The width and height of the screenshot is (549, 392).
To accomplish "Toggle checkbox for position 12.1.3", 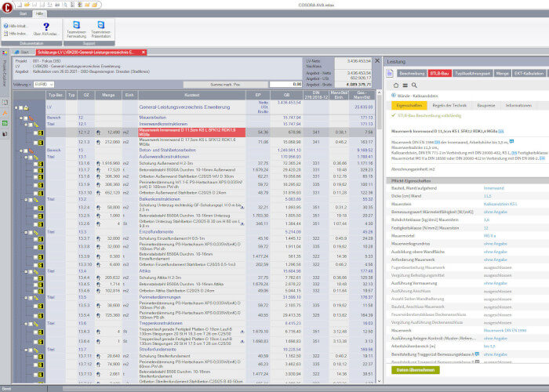I will tap(35, 143).
